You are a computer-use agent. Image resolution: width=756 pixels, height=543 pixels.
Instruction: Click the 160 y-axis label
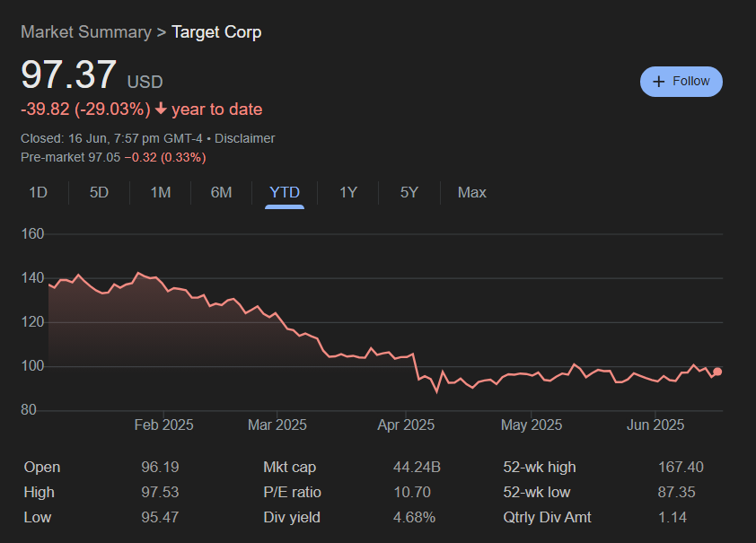tap(33, 234)
